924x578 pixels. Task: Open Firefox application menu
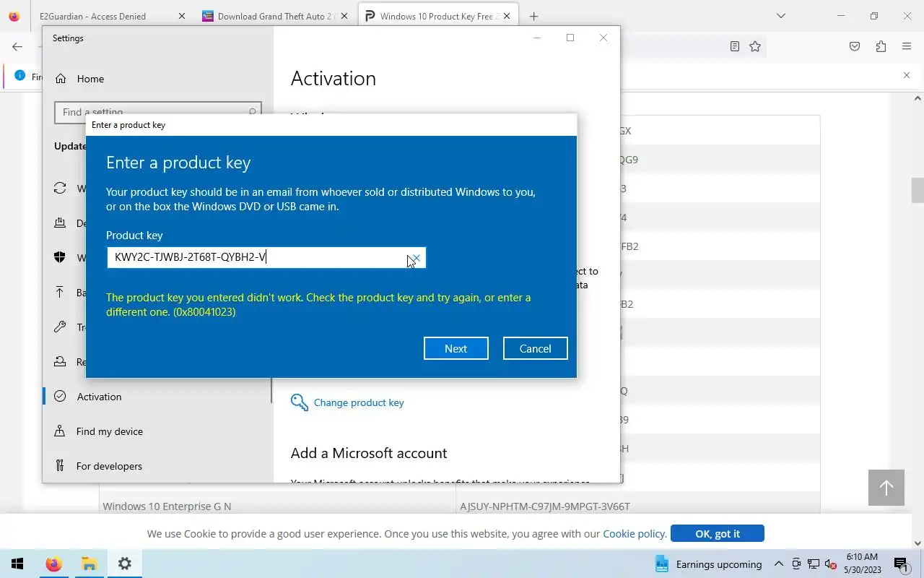[x=907, y=46]
